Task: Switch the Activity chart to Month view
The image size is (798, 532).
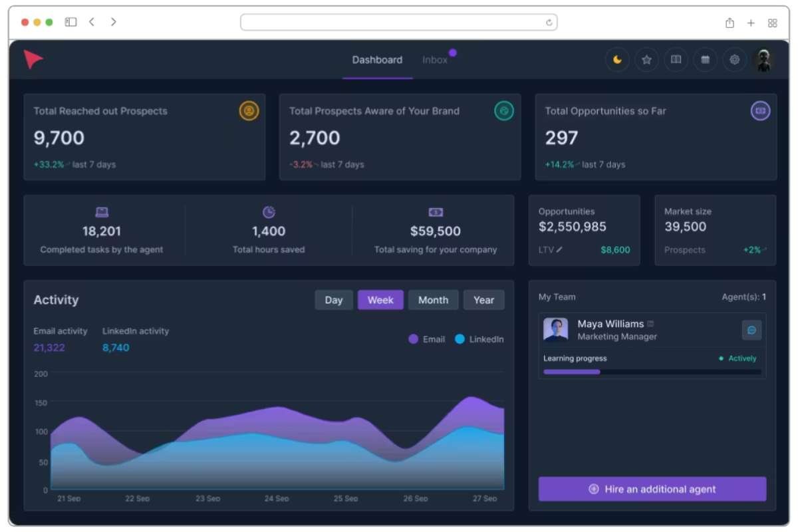Action: pos(433,299)
